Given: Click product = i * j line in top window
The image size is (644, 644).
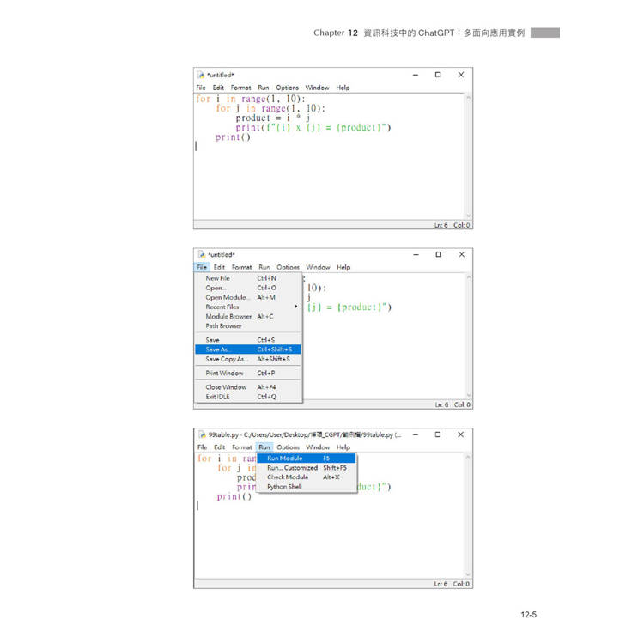Looking at the screenshot, I should tap(273, 118).
